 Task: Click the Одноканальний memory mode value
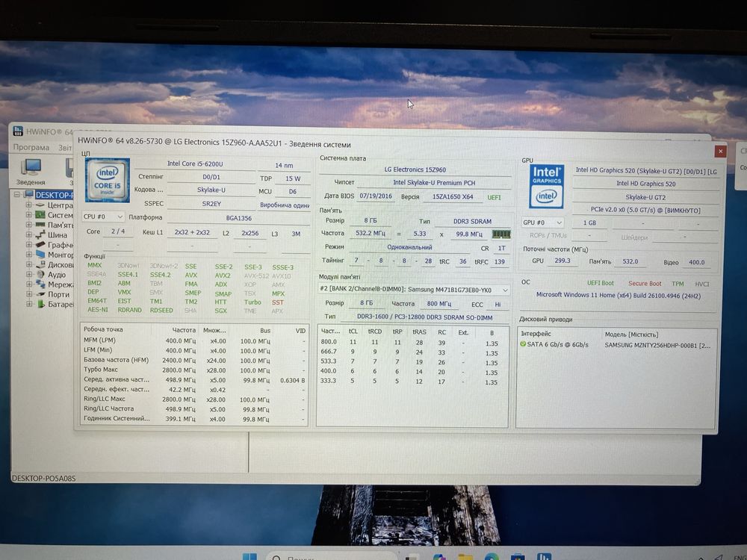[x=409, y=247]
